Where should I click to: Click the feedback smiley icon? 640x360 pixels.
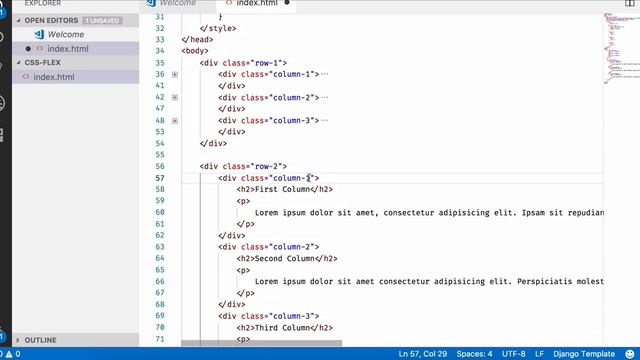pyautogui.click(x=630, y=354)
